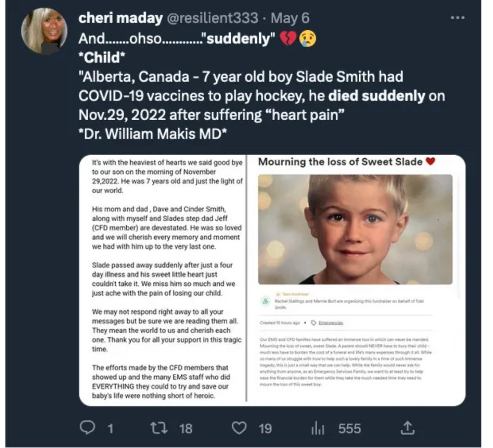Click the broken heart emoji in tweet
The image size is (493, 448).
(288, 38)
